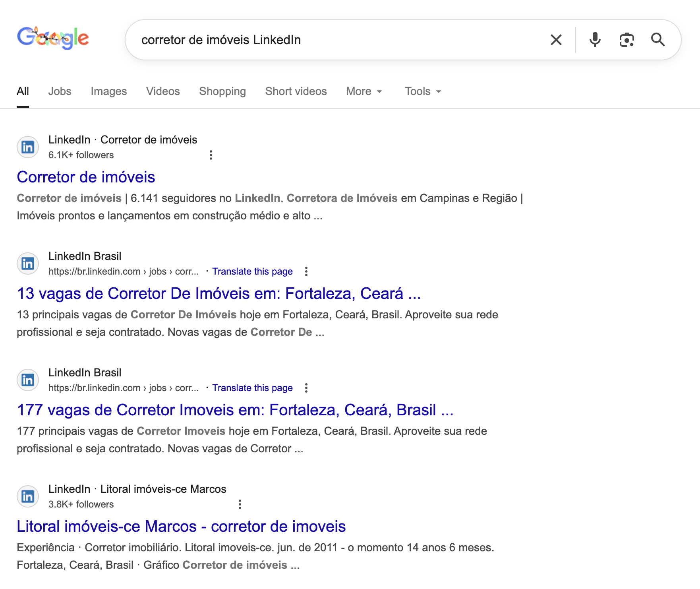Select the Short videos tab

coord(296,91)
